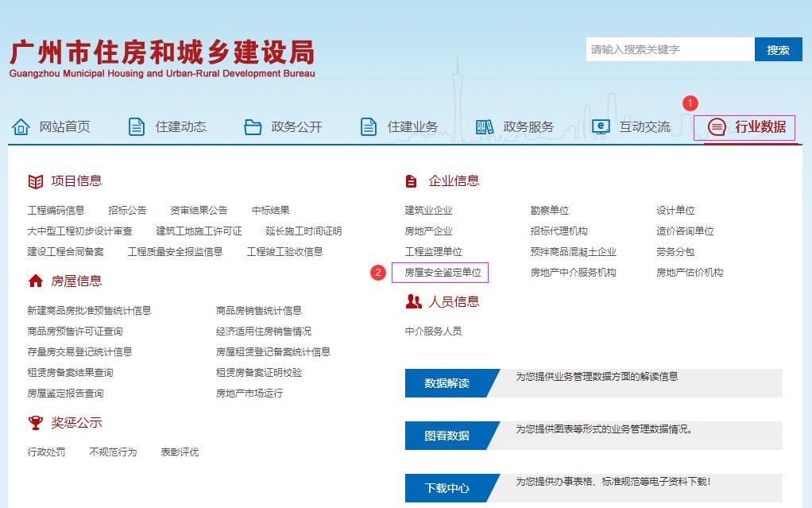Image resolution: width=812 pixels, height=508 pixels.
Task: Click the book icon next to 项目信息
Action: pos(36,181)
